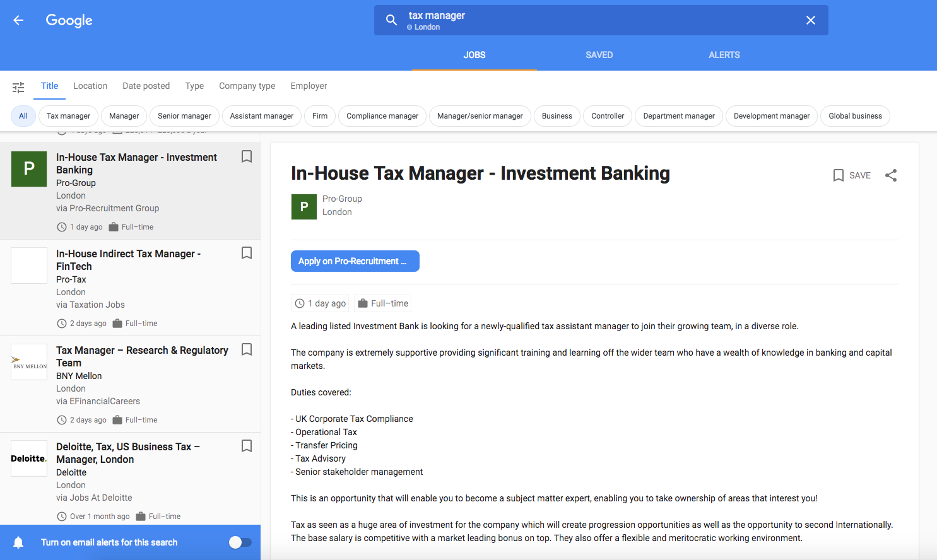Bookmark In-House Indirect Tax Manager FinTech listing

click(247, 253)
